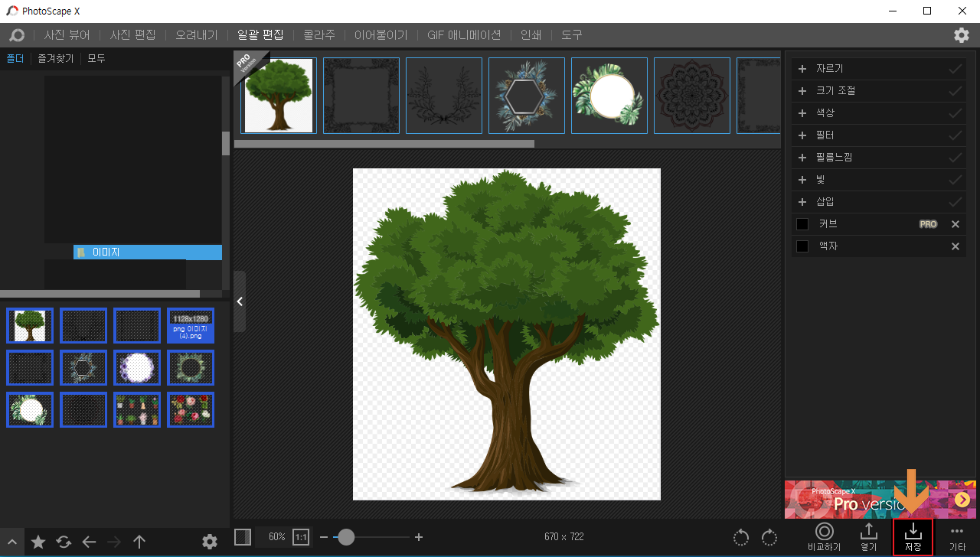Toggle the checkmark for 빛
This screenshot has width=980, height=557.
point(955,180)
